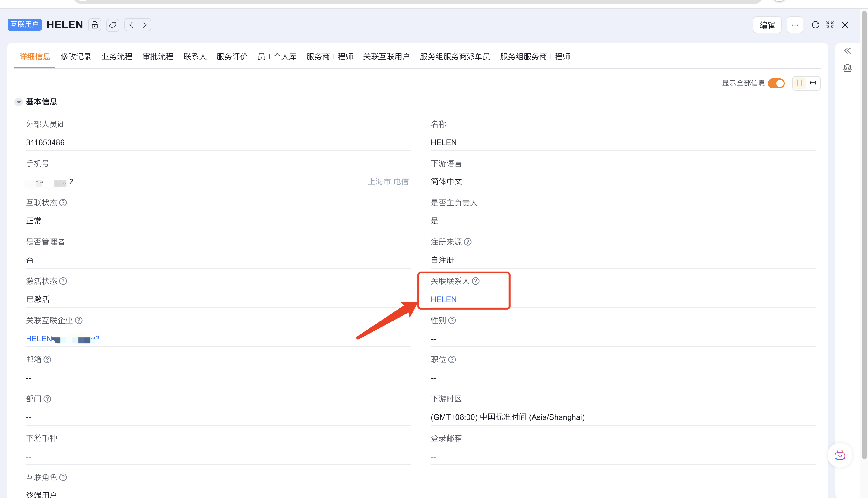Switch to two-column layout view

800,83
